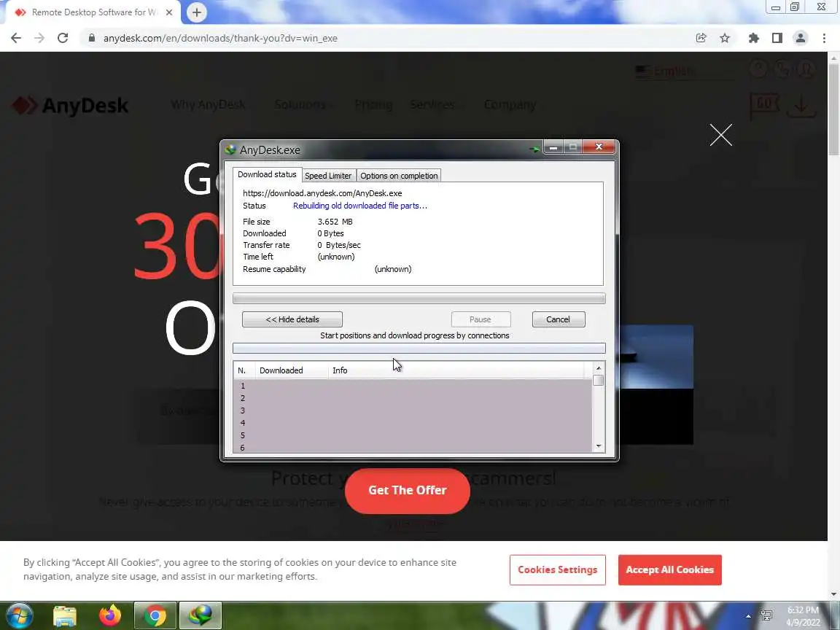
Task: Go back using the browser back arrow
Action: pos(16,38)
